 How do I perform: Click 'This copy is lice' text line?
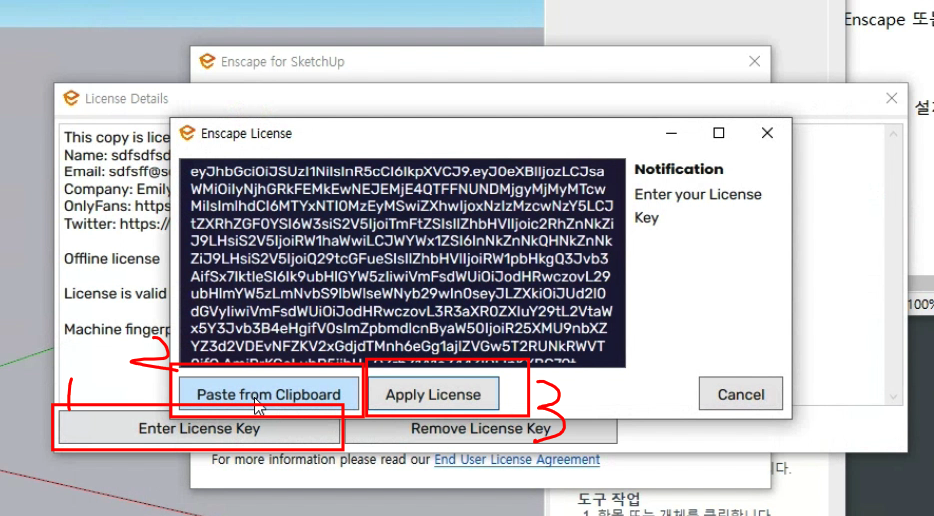tap(117, 138)
